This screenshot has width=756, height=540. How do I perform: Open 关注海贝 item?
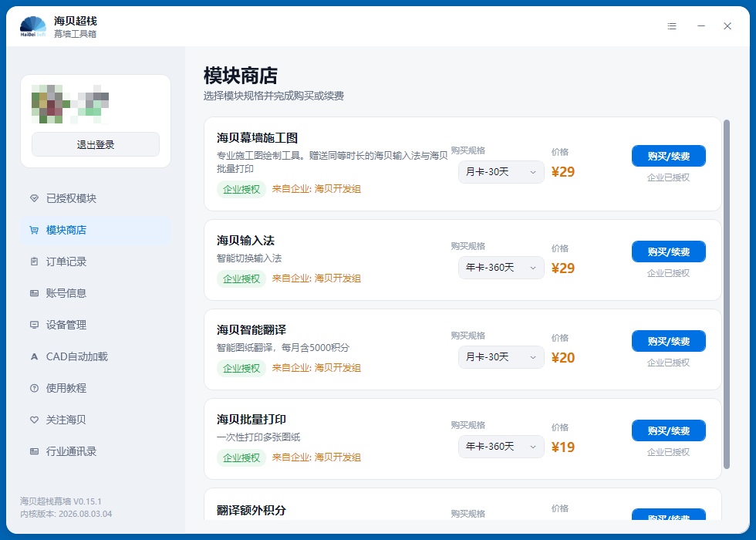(96, 420)
